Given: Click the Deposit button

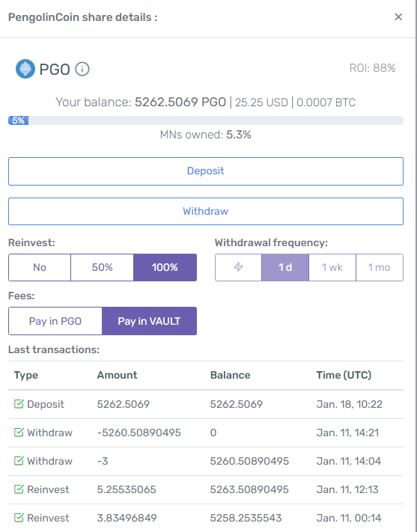Looking at the screenshot, I should pyautogui.click(x=206, y=171).
